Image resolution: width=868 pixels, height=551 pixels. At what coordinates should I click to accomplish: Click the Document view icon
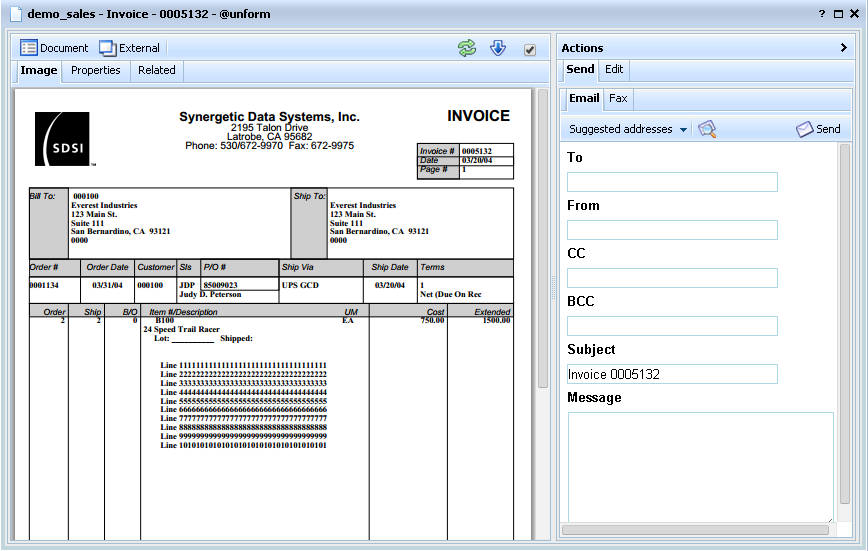tap(29, 48)
